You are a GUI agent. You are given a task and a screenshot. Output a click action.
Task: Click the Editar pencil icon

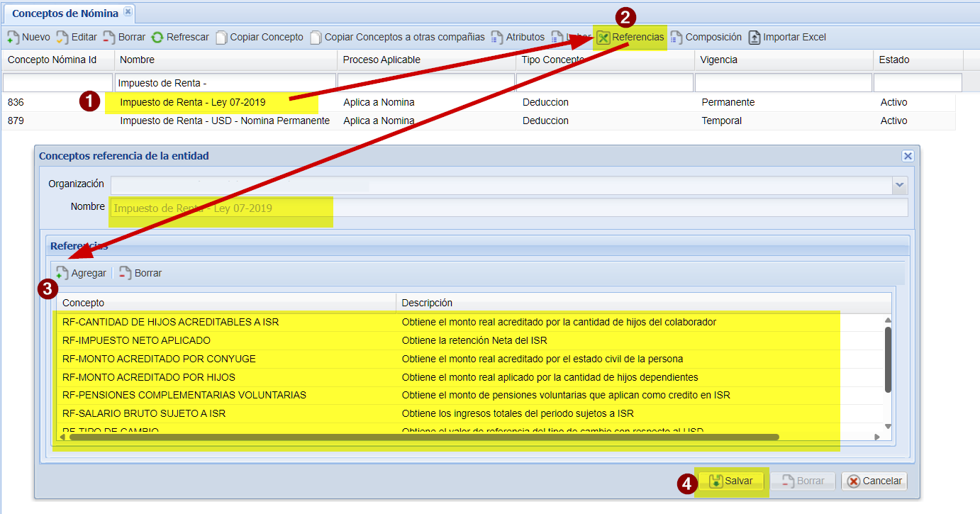62,38
